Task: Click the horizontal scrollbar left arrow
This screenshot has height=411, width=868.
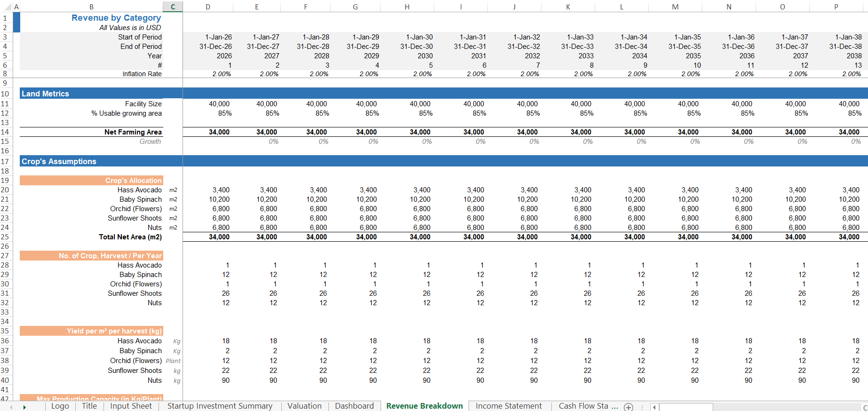Action: 654,407
